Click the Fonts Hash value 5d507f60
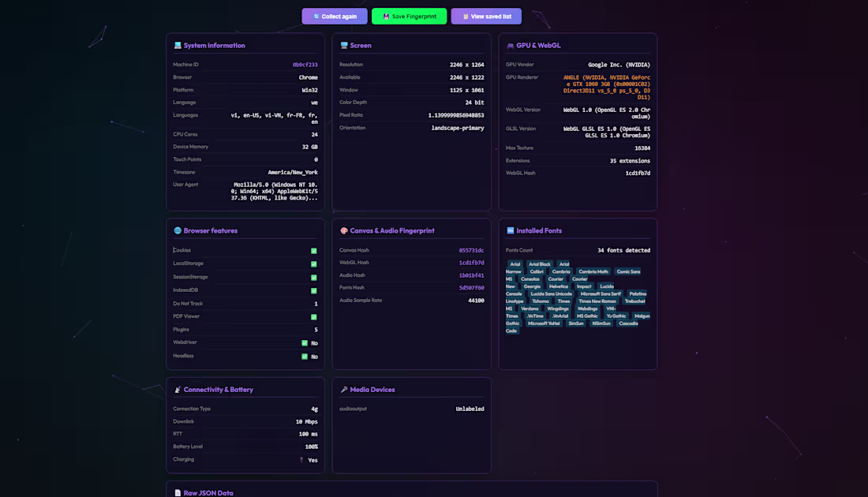Screen dimensions: 868x497 [x=472, y=288]
